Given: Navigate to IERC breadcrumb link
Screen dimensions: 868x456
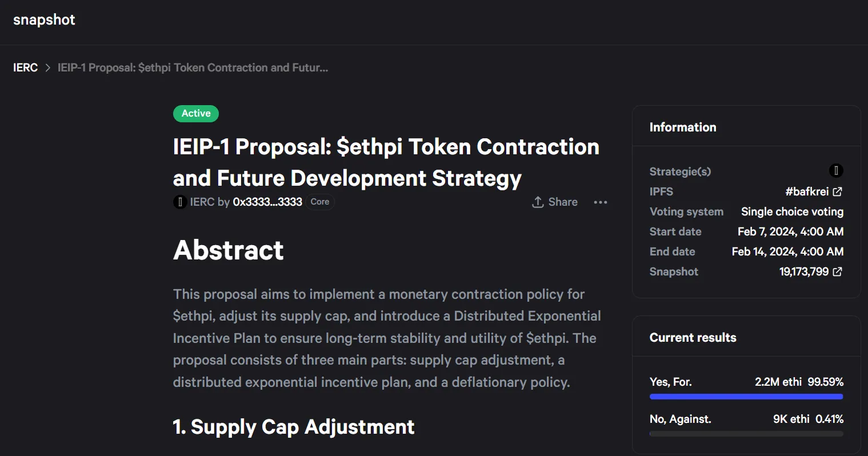Looking at the screenshot, I should tap(25, 67).
